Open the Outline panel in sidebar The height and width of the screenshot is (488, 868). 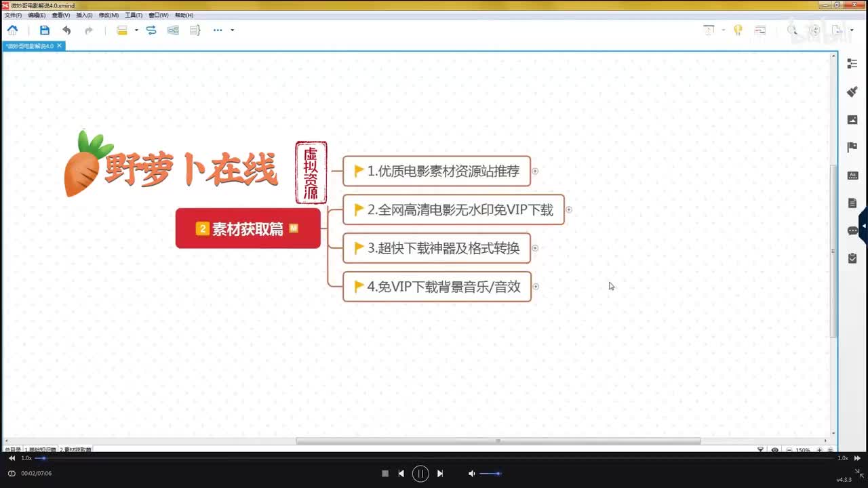852,64
